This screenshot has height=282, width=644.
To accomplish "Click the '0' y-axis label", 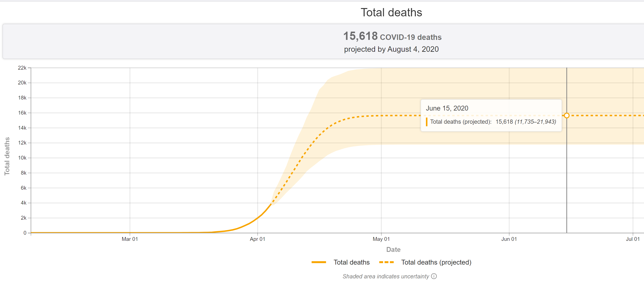I will 25,233.
